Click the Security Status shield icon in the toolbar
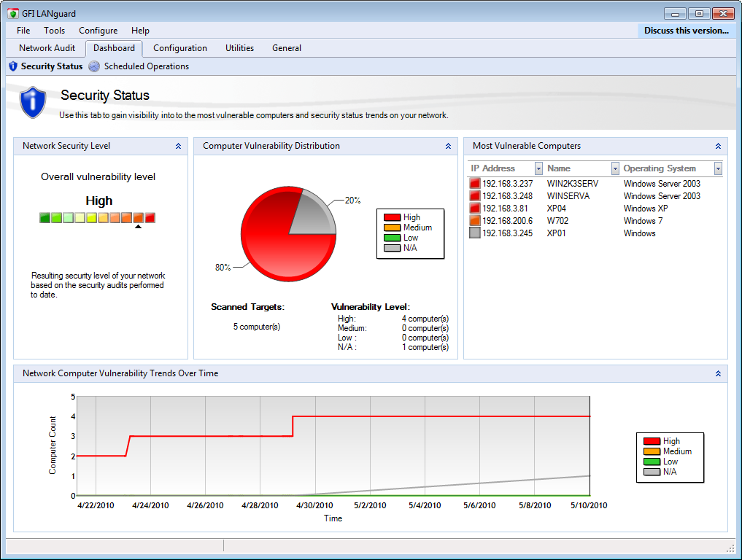 tap(13, 66)
